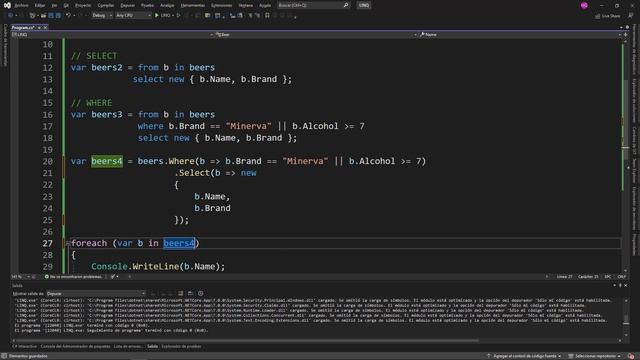This screenshot has width=640, height=360.
Task: Click the LINQ solution name button
Action: [364, 5]
